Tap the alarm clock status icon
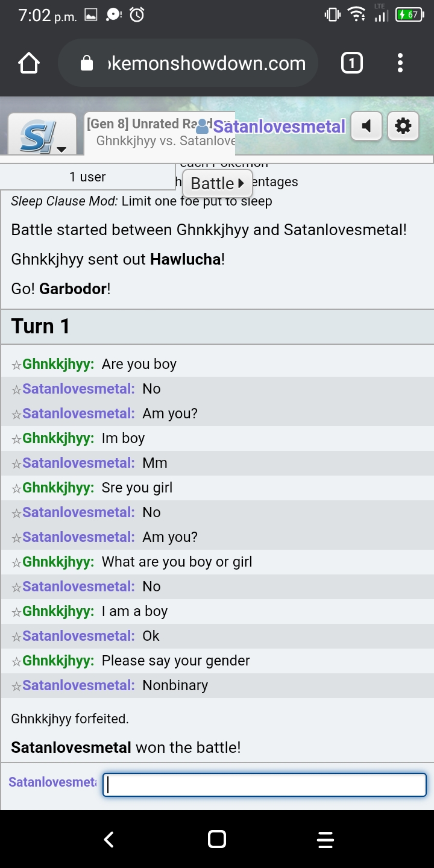 point(137,15)
